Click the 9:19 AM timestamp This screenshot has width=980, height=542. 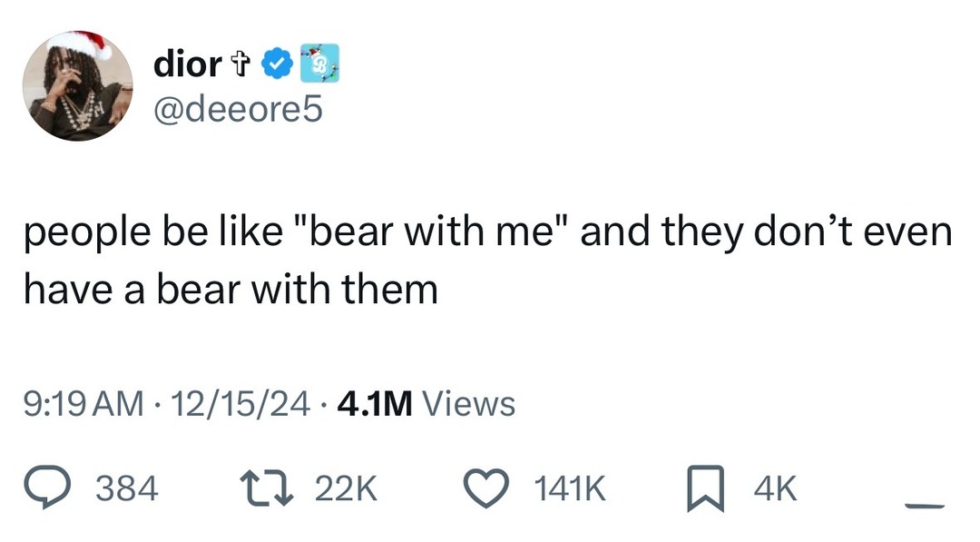[83, 403]
